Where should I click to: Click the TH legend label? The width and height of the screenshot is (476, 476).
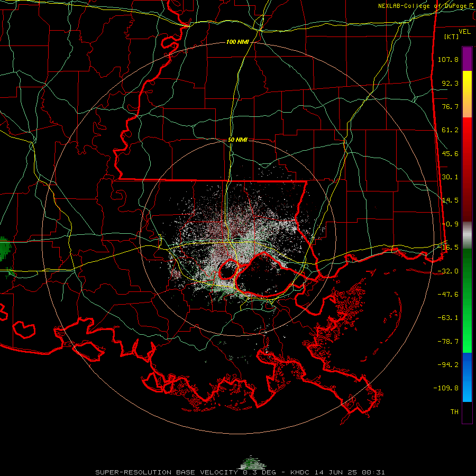454,412
